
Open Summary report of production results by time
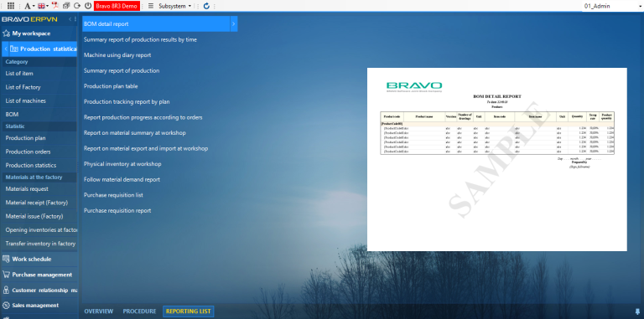point(140,40)
